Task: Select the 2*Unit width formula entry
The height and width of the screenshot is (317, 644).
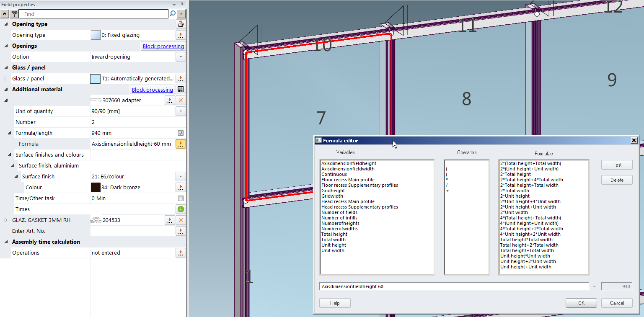Action: tap(515, 213)
